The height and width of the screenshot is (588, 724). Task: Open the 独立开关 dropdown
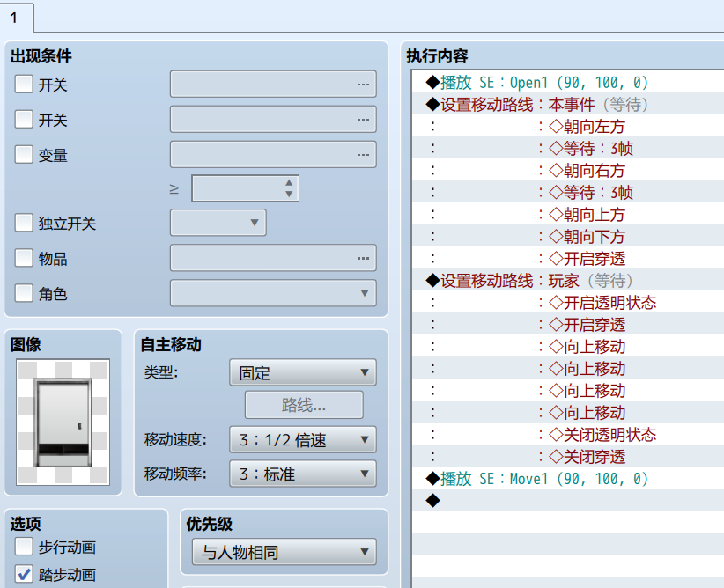pos(218,223)
